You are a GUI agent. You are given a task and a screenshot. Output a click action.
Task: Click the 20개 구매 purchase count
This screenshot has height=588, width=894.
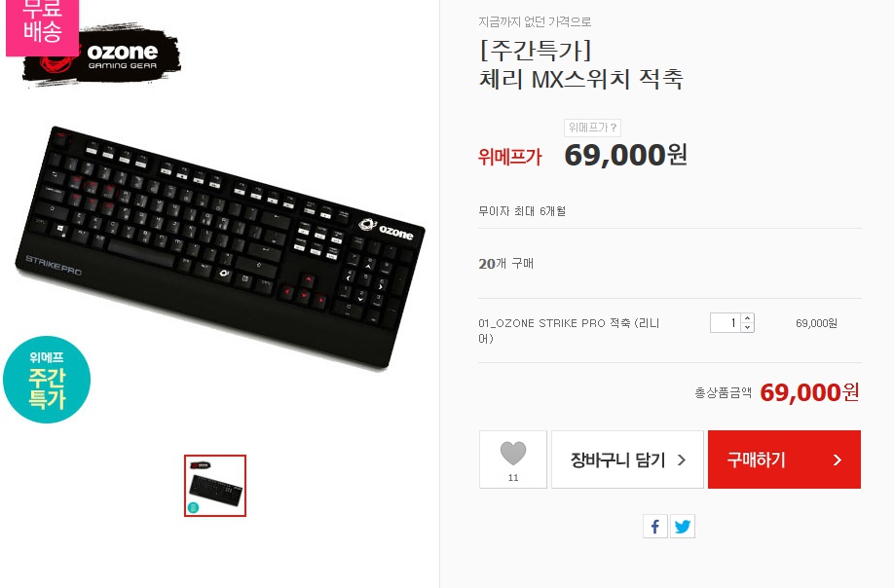(x=506, y=263)
